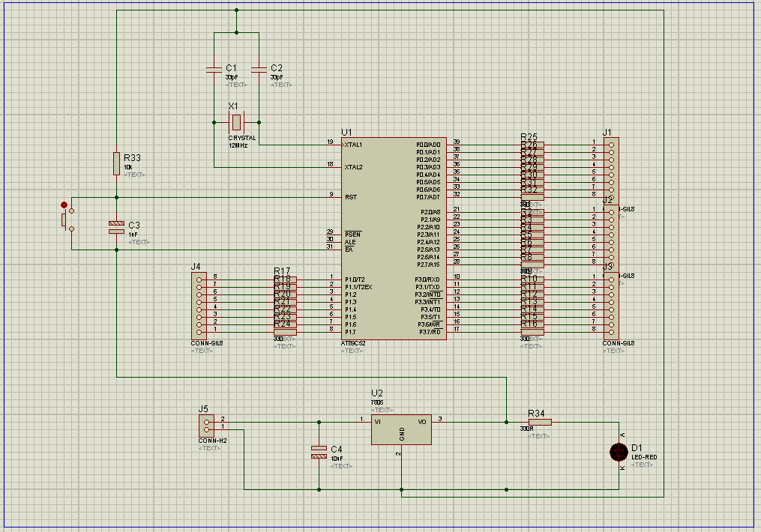Screen dimensions: 761x532
Task: Click the XTAL1 pin 19 on U1
Action: (x=334, y=145)
